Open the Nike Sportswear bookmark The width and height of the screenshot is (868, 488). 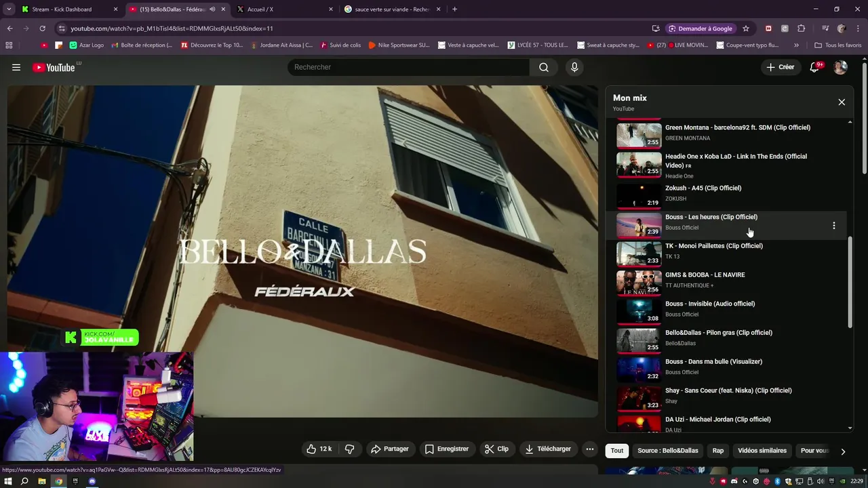tap(399, 45)
